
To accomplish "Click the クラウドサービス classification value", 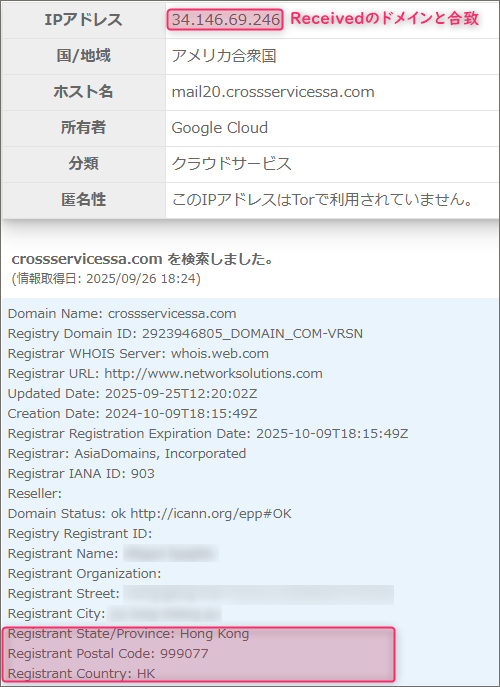I will tap(231, 164).
